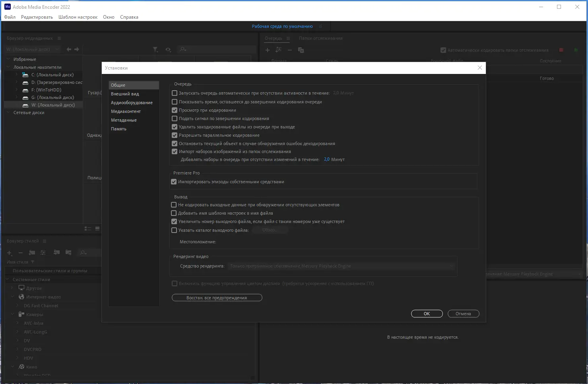Image resolution: width=588 pixels, height=384 pixels.
Task: Enable 'Запускать очередь автоматически' checkbox
Action: tap(175, 93)
